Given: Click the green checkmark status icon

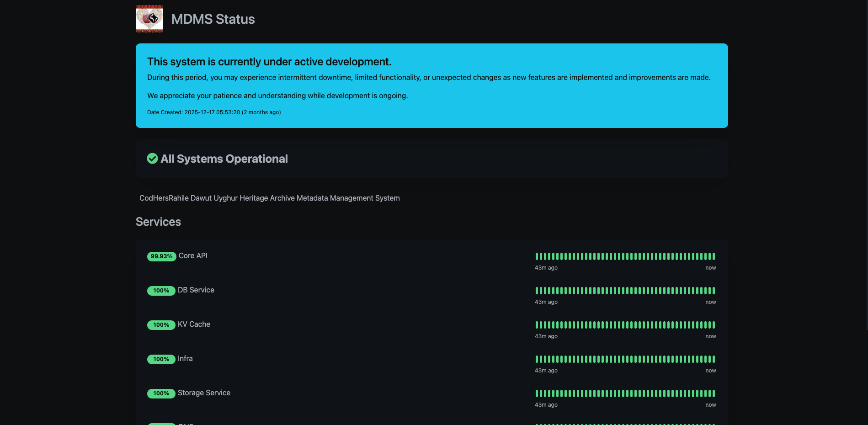Looking at the screenshot, I should click(x=152, y=159).
